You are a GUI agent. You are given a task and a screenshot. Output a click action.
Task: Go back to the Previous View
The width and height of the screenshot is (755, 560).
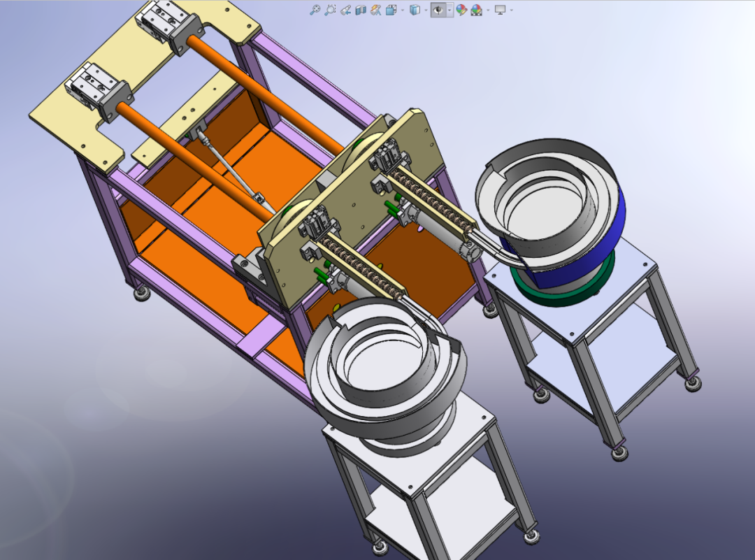click(x=345, y=10)
